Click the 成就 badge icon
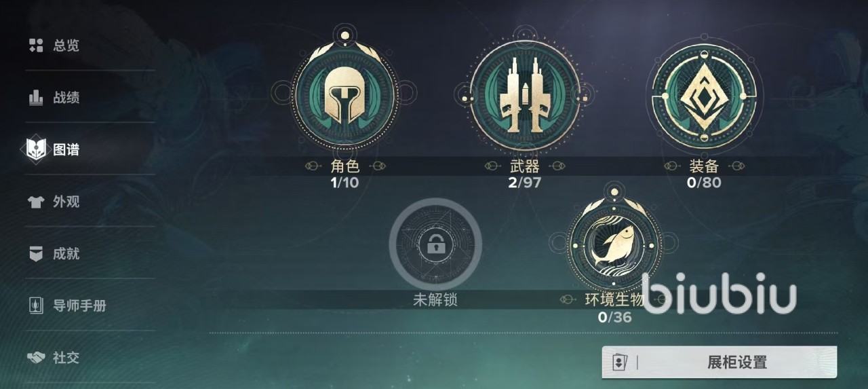The width and height of the screenshot is (868, 389). 35,254
